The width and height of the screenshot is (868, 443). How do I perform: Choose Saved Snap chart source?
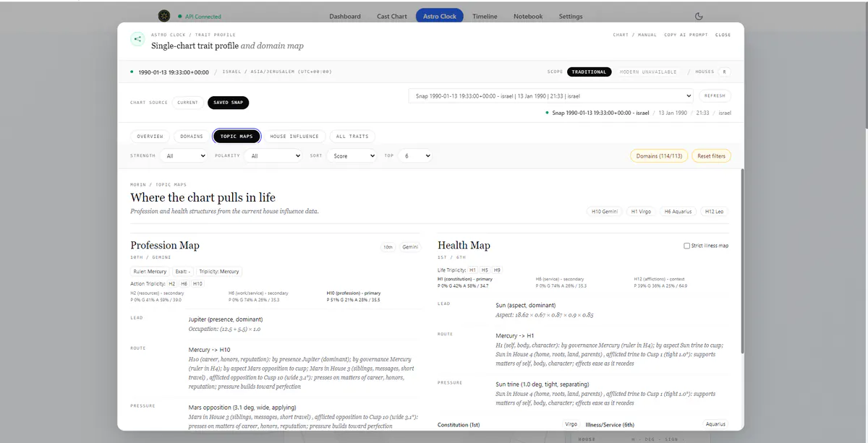pos(229,103)
